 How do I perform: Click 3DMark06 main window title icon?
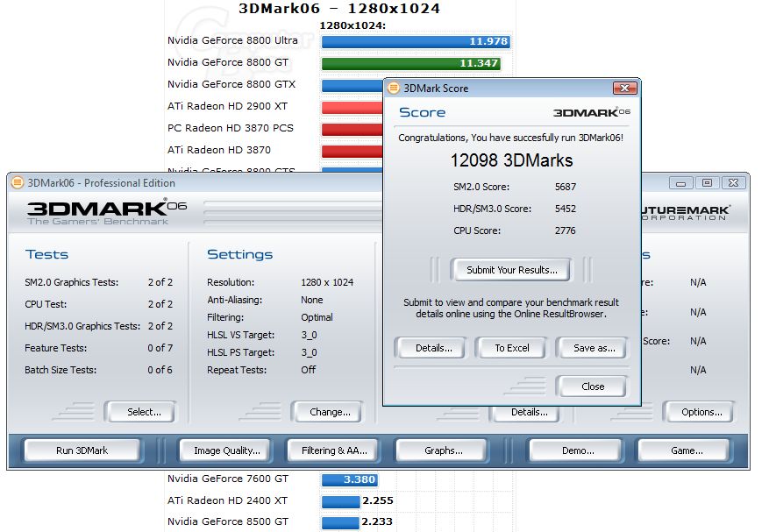pyautogui.click(x=17, y=183)
